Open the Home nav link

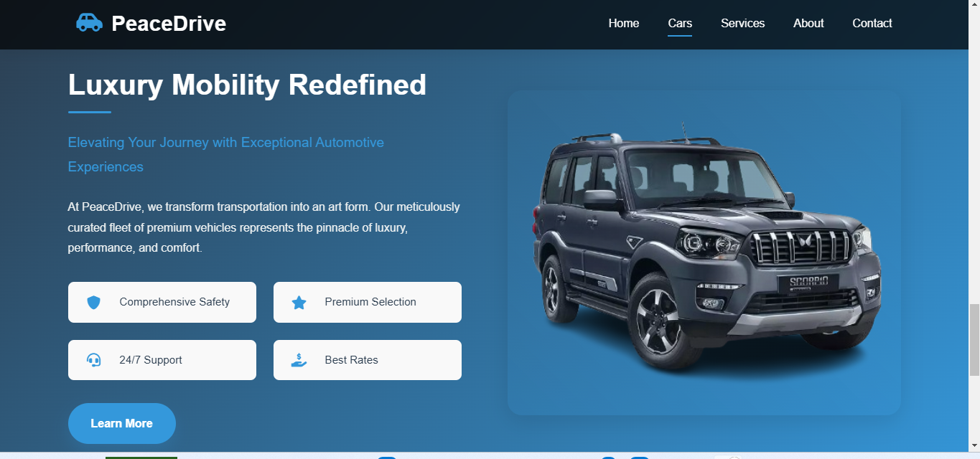click(624, 23)
